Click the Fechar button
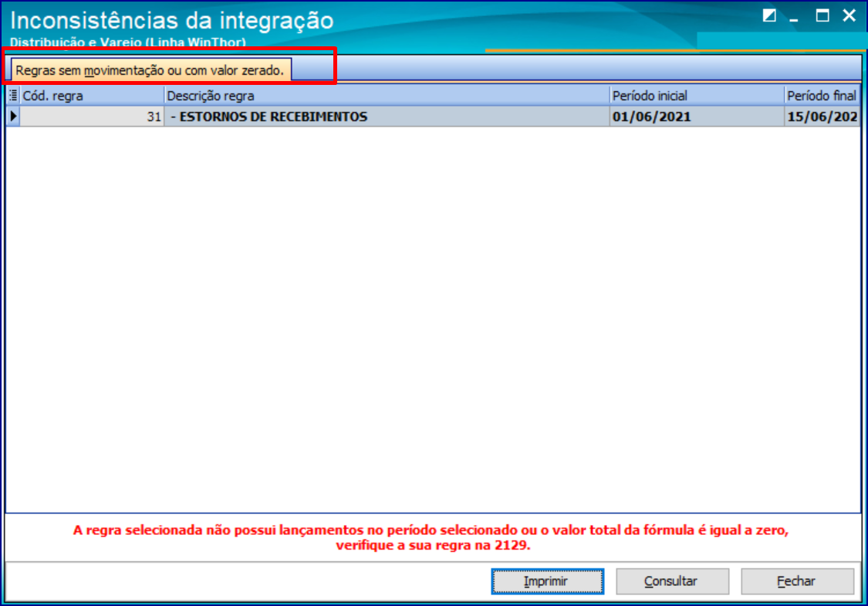Image resolution: width=868 pixels, height=606 pixels. click(797, 581)
